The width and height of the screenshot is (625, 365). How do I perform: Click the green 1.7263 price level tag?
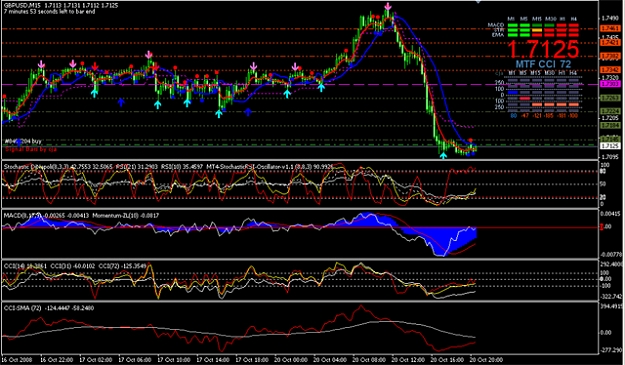click(x=610, y=98)
